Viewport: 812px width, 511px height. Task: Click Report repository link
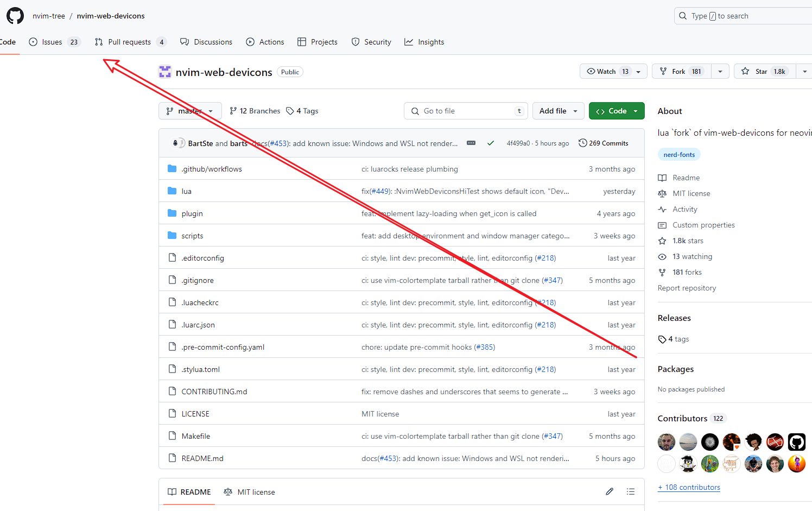pos(687,288)
